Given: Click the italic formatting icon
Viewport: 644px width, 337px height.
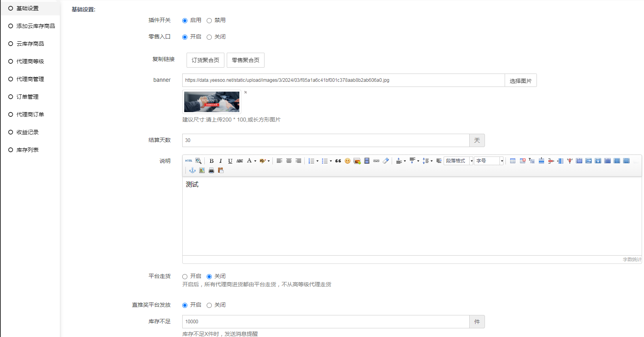Looking at the screenshot, I should coord(220,161).
